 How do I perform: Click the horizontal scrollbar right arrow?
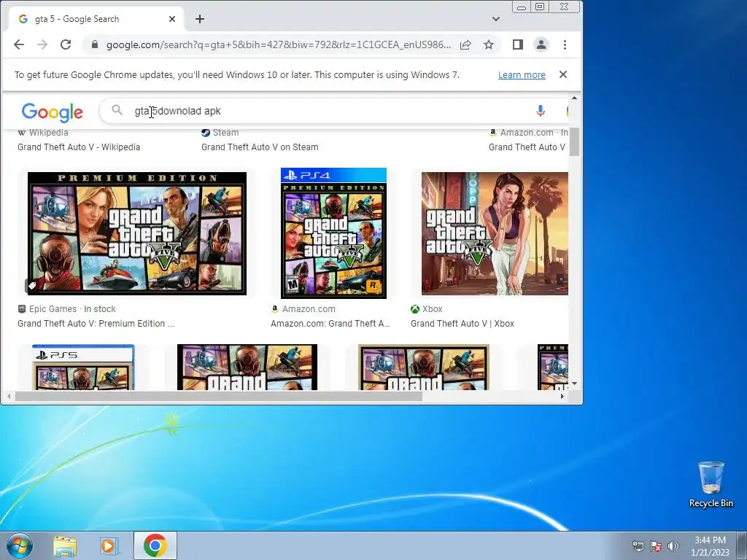point(562,396)
